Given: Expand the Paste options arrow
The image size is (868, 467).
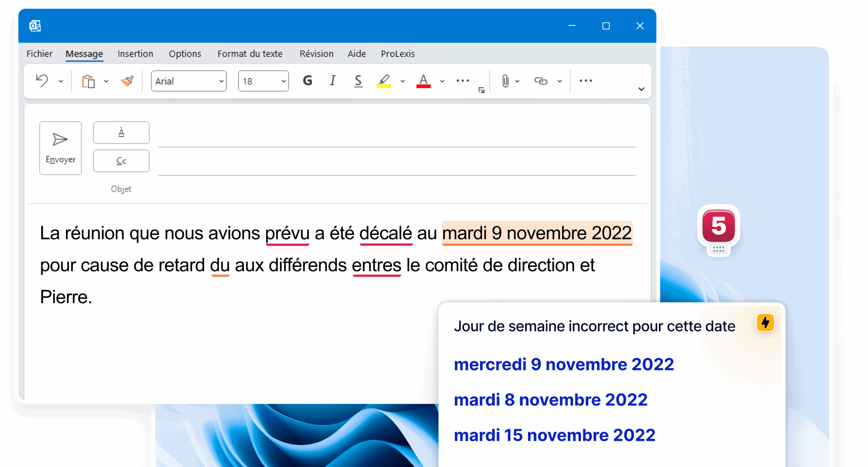Looking at the screenshot, I should [106, 81].
